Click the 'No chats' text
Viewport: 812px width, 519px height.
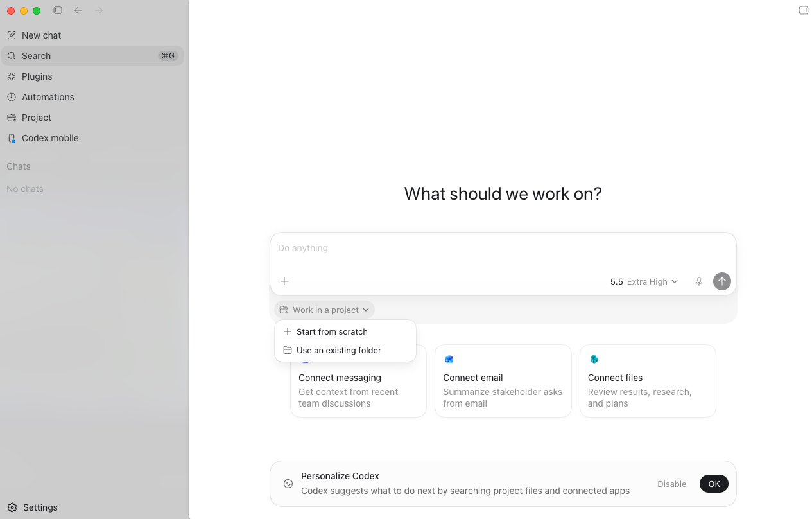[25, 189]
